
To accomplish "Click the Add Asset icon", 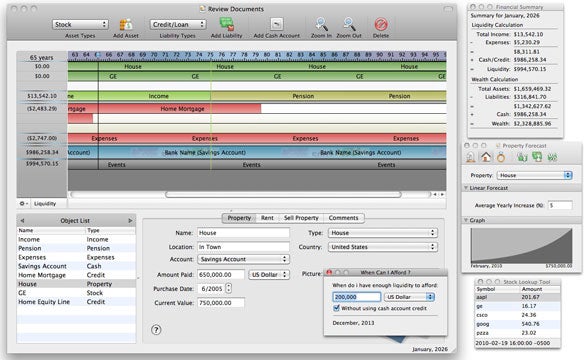I will (126, 24).
